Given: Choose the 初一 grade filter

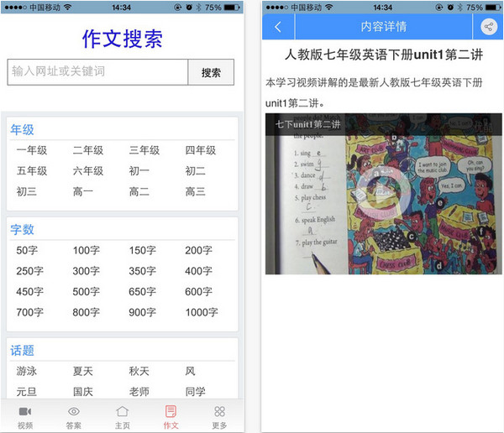Looking at the screenshot, I should point(139,171).
